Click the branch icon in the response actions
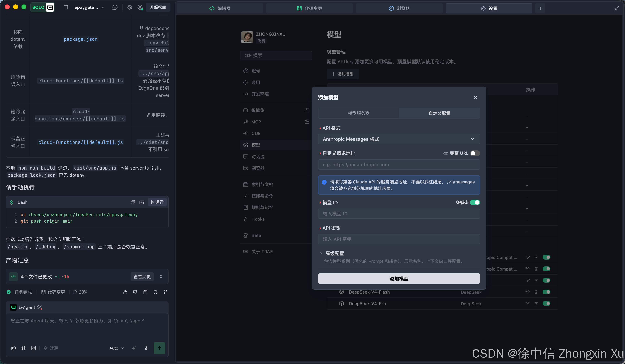Viewport: 625px width, 364px height. pos(165,292)
